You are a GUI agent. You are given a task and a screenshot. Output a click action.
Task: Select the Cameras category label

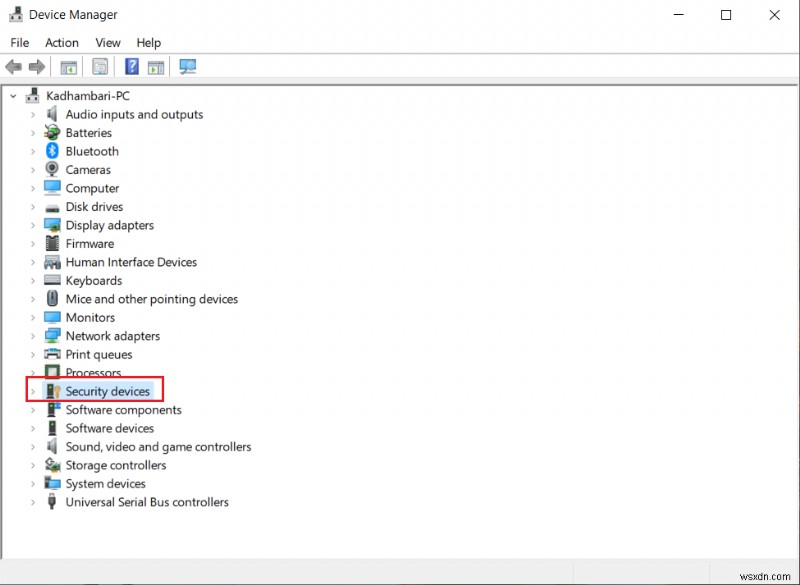[x=88, y=169]
